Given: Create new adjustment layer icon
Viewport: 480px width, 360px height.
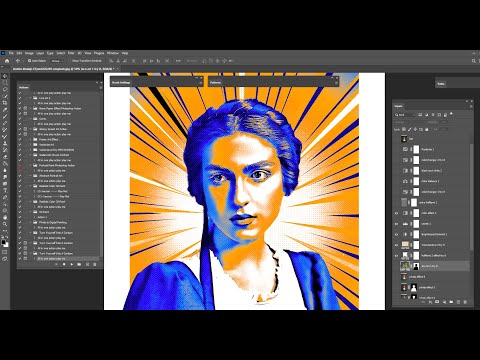Looking at the screenshot, I should tap(444, 302).
